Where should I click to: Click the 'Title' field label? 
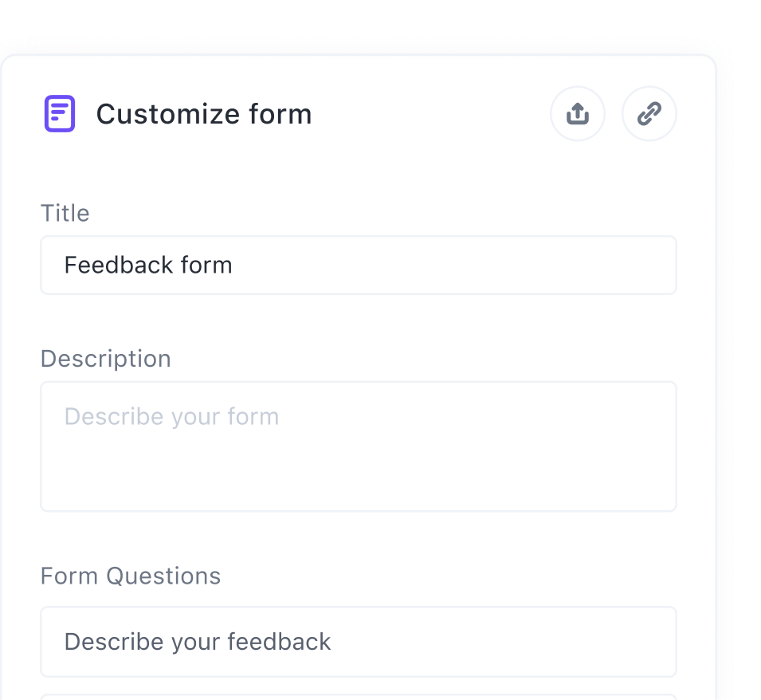(65, 213)
